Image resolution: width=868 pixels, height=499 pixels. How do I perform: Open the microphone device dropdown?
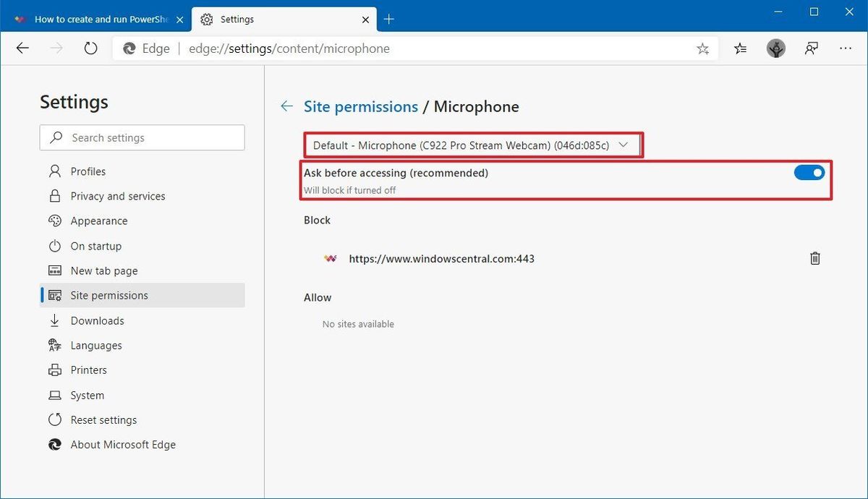pos(623,145)
